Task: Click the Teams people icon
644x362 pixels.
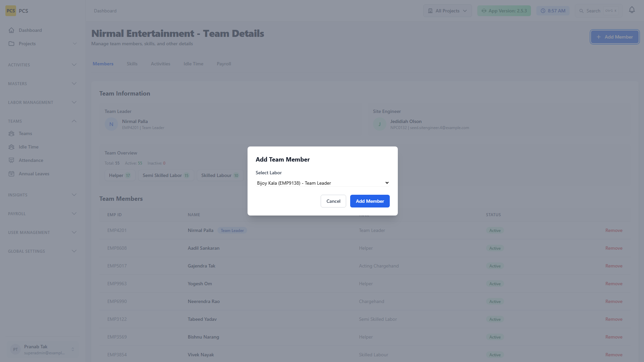Action: (11, 133)
